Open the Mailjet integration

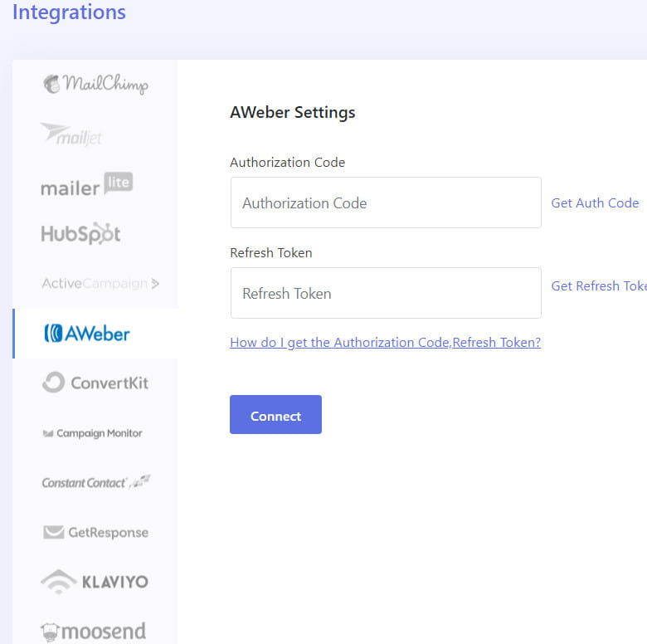71,134
